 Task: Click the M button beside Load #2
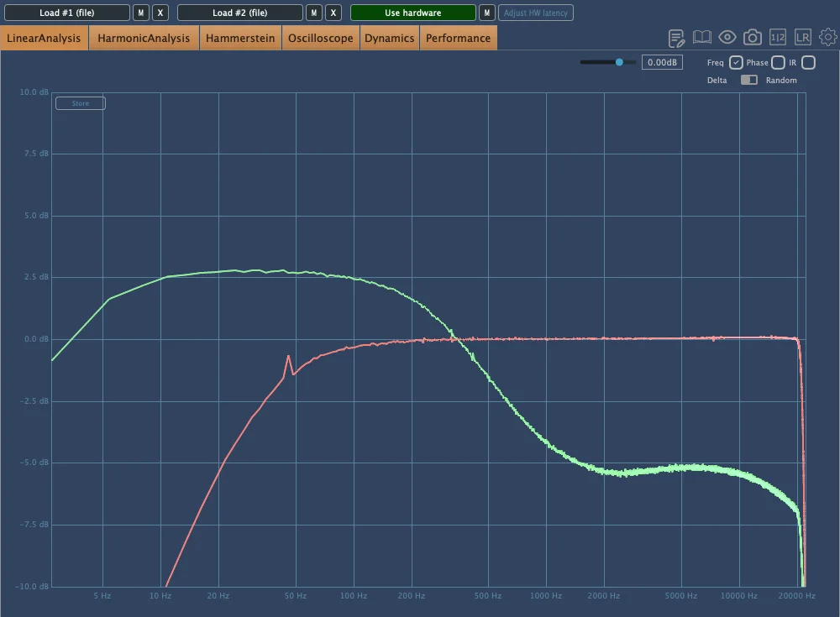313,13
